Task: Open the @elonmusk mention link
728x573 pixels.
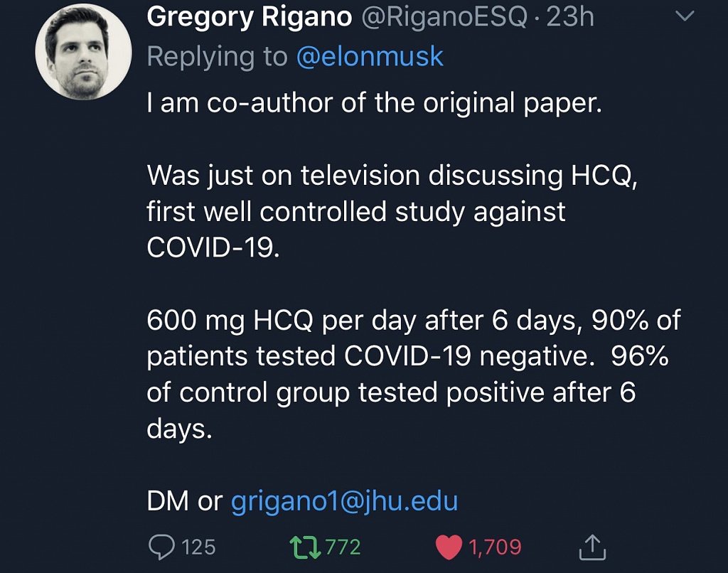Action: 370,57
